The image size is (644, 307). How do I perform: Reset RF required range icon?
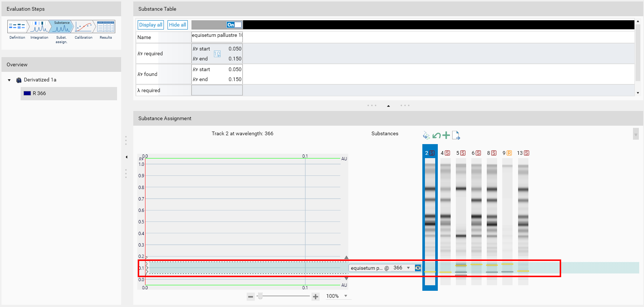pos(217,54)
